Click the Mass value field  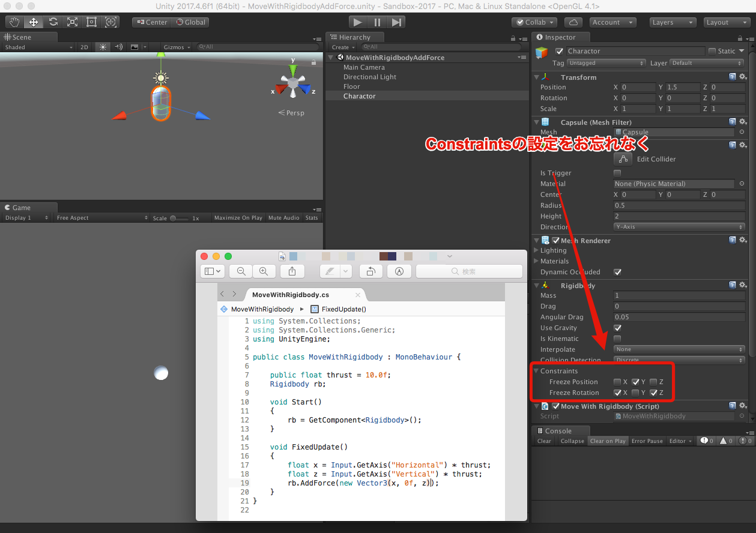pyautogui.click(x=679, y=295)
